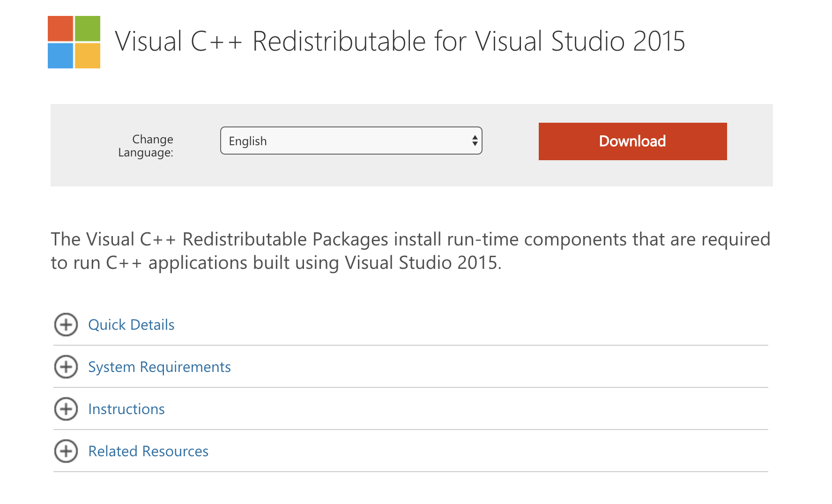Viewport: 832px width, 504px height.
Task: Click the yellow square of Microsoft logo
Action: (x=88, y=56)
